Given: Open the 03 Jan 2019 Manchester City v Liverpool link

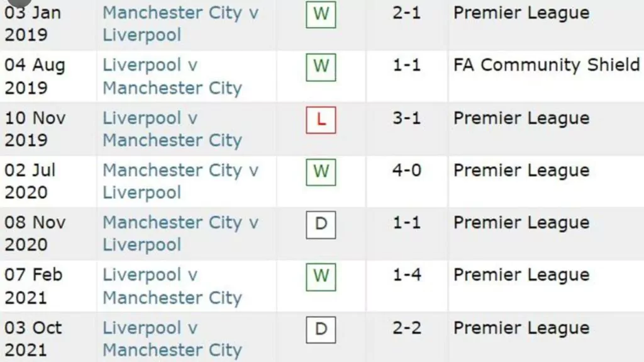Looking at the screenshot, I should click(180, 24).
